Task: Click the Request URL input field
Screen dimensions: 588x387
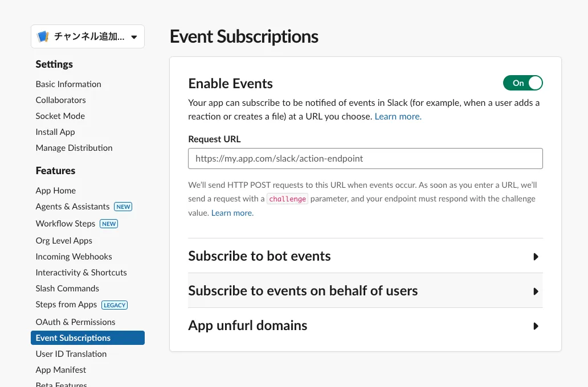Action: (x=365, y=159)
